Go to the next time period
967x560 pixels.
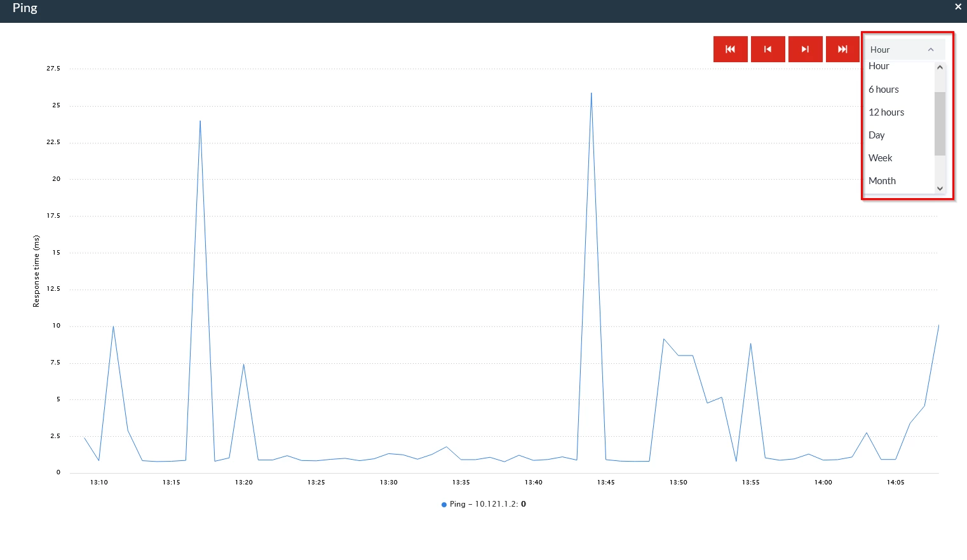tap(805, 49)
